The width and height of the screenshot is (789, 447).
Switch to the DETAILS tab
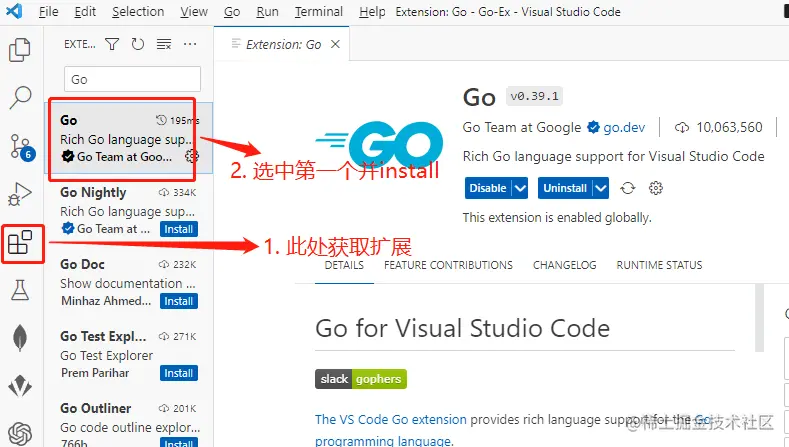click(344, 265)
